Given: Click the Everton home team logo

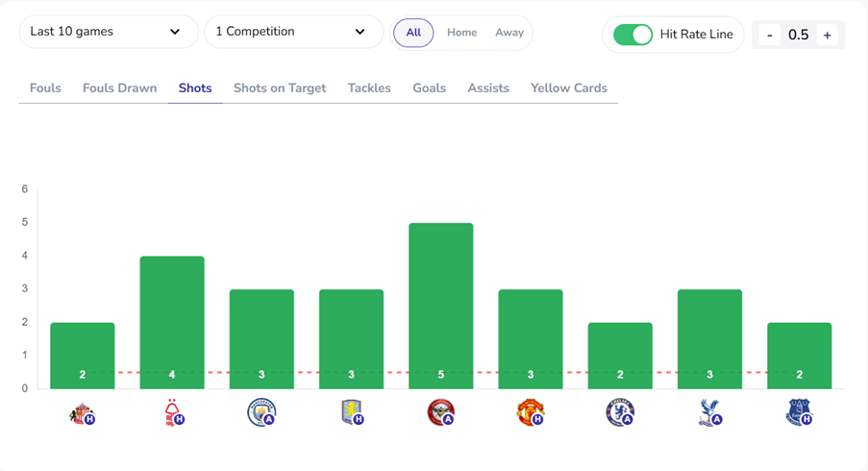Looking at the screenshot, I should point(799,413).
